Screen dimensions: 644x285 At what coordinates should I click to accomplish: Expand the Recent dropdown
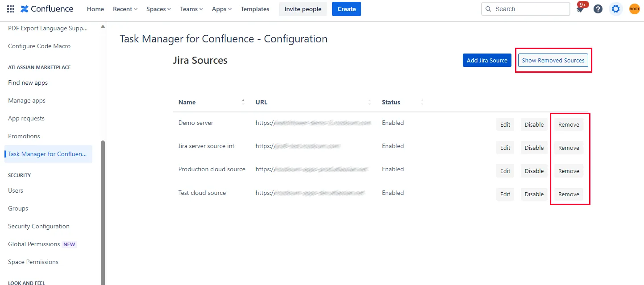coord(125,9)
